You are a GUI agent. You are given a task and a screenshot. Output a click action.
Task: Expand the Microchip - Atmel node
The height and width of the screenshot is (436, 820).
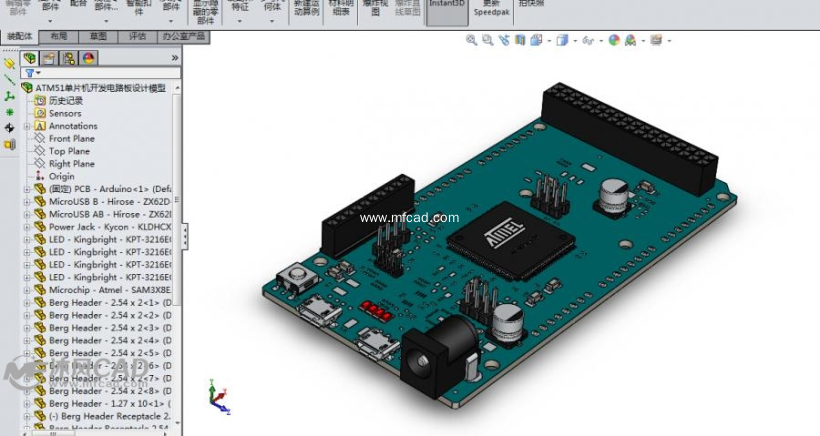click(x=27, y=290)
